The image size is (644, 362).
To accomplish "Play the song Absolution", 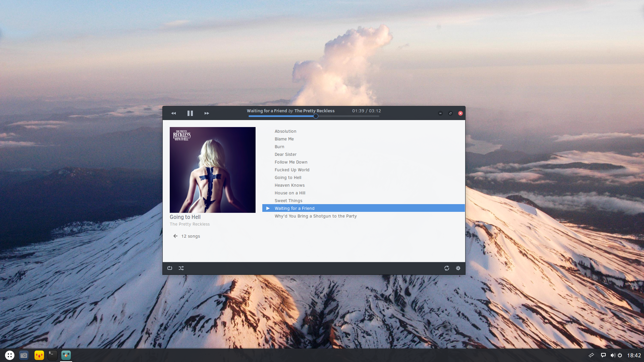I will coord(285,131).
